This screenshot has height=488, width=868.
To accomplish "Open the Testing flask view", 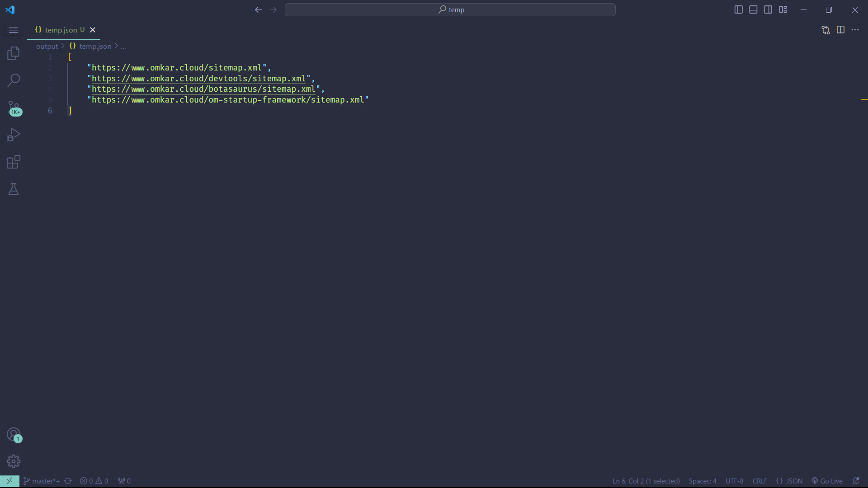I will point(14,189).
